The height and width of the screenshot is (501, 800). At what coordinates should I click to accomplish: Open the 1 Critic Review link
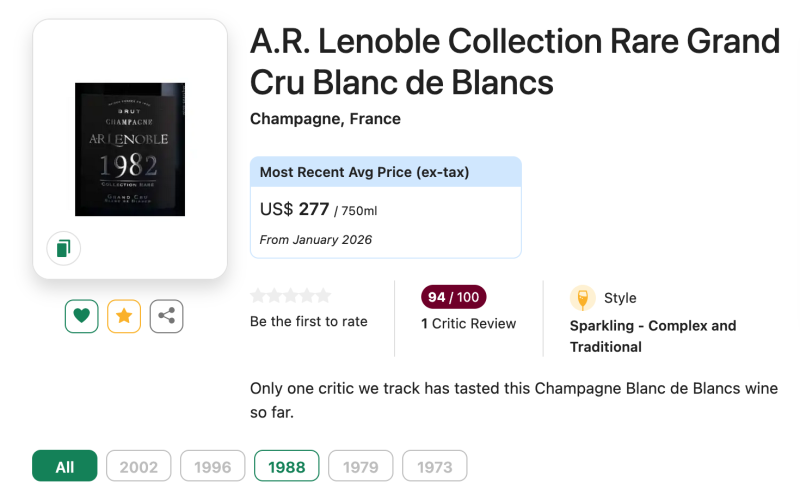(x=468, y=324)
